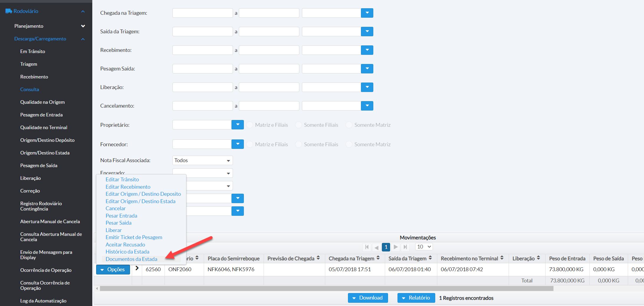Go to previous page arrow in paginator
The width and height of the screenshot is (644, 306).
point(376,247)
